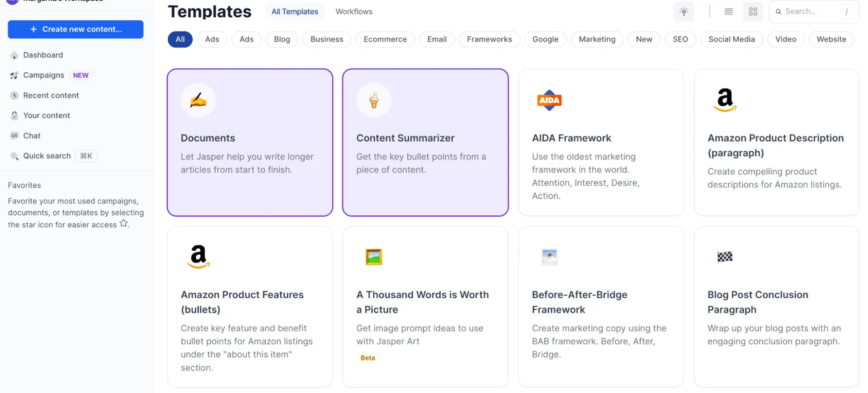Open Before-After-Bridge Framework title
Image resolution: width=868 pixels, height=393 pixels.
pyautogui.click(x=580, y=302)
